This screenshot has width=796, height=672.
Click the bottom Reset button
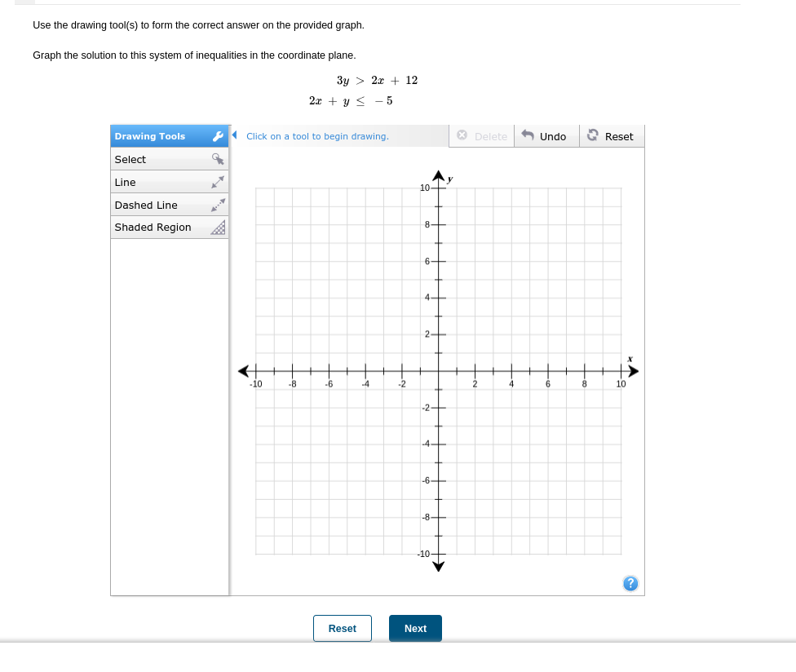click(342, 628)
